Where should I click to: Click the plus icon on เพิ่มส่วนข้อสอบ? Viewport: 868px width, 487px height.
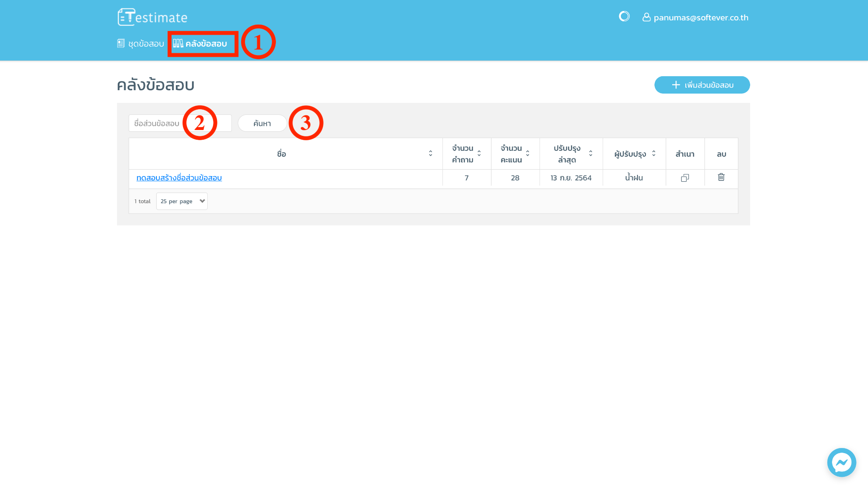[x=676, y=85]
